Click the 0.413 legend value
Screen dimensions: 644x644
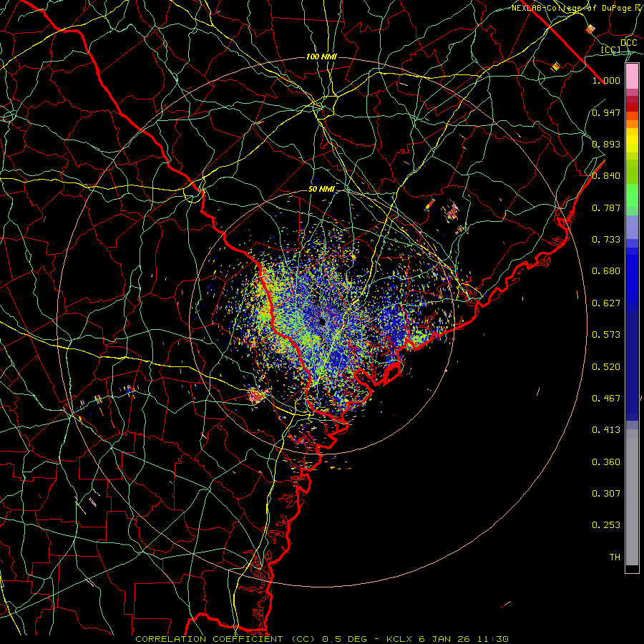point(606,430)
